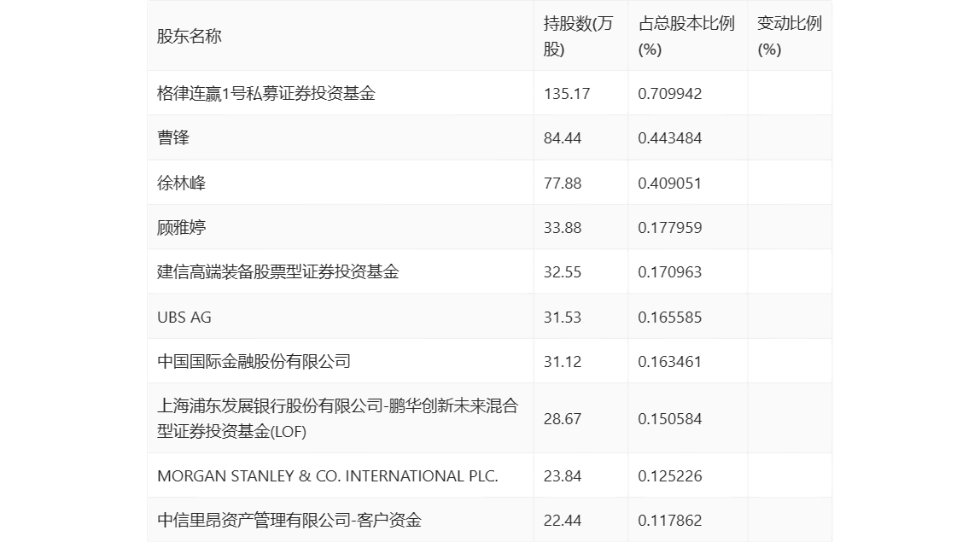Click ratio value 0.163461
This screenshot has width=980, height=542.
670,361
